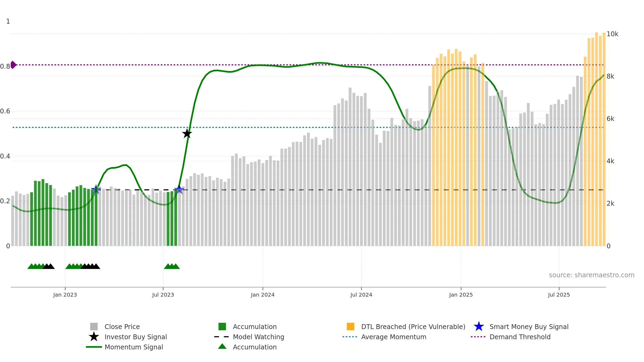
Task: Click the 10k right axis label
Action: coord(612,34)
